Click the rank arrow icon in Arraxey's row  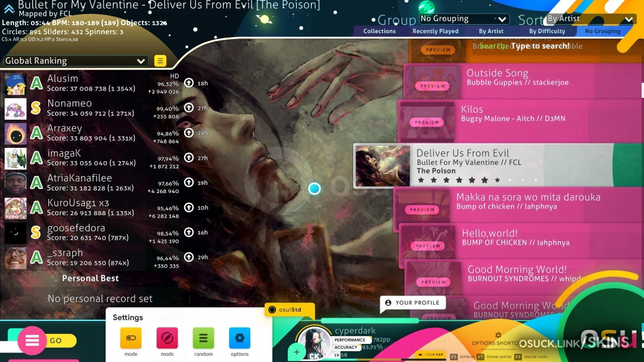click(x=189, y=133)
